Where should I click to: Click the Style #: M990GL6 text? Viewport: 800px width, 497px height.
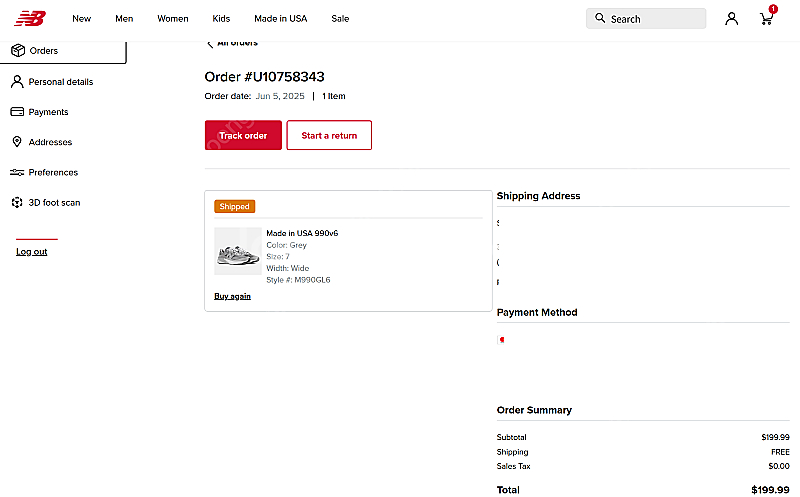point(298,280)
